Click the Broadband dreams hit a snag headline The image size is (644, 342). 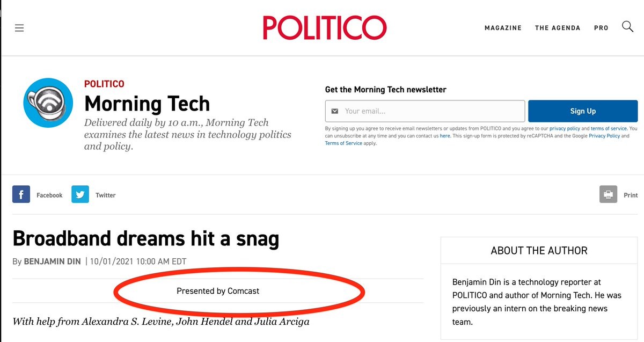[145, 238]
